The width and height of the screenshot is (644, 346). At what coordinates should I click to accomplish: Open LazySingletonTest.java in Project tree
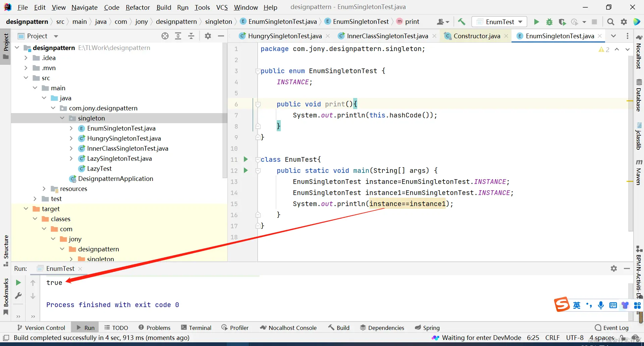coord(119,158)
